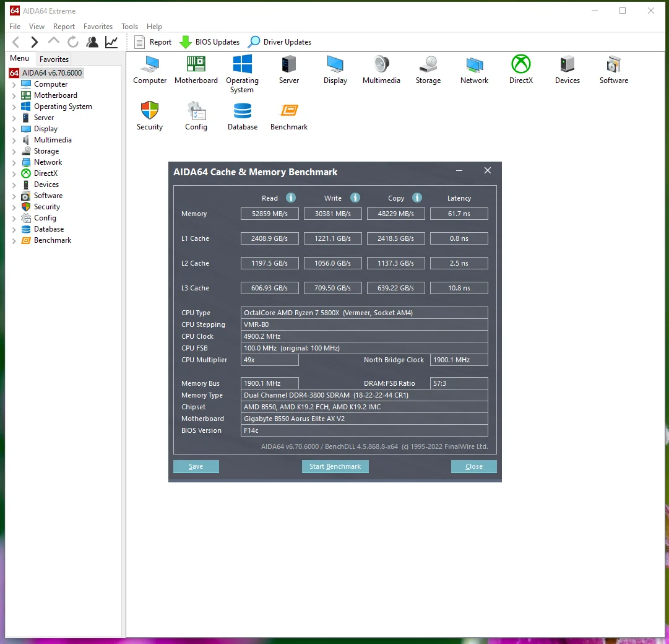Expand the Benchmark tree node

[14, 241]
